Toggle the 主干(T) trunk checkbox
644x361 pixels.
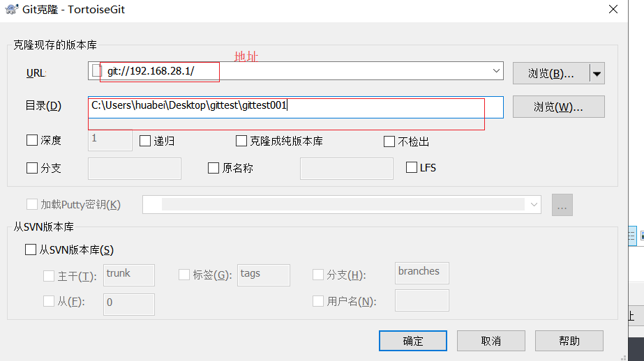(x=49, y=276)
